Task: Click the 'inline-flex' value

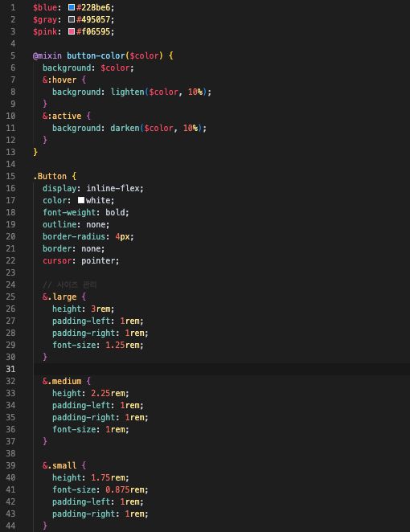Action: [113, 188]
